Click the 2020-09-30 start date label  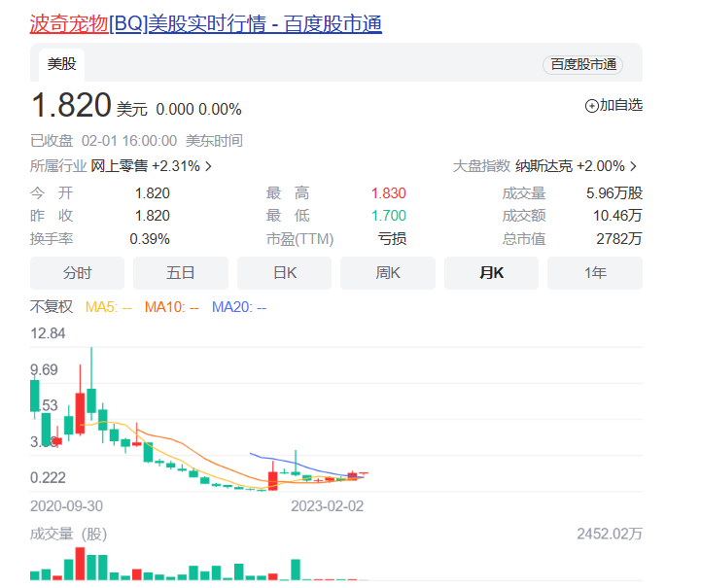click(x=67, y=506)
